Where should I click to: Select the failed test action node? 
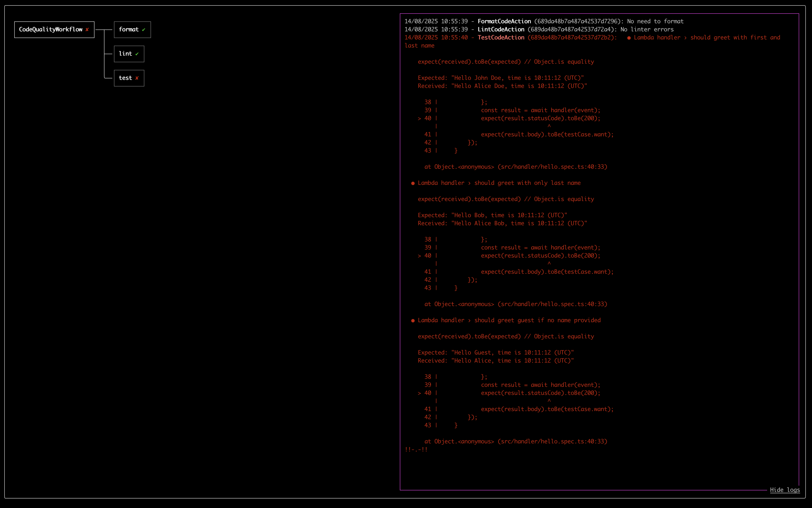129,78
